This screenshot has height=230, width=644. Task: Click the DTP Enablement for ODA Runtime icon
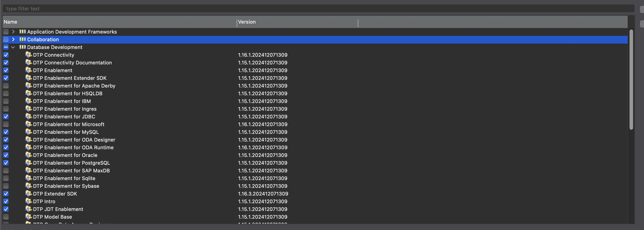point(29,147)
